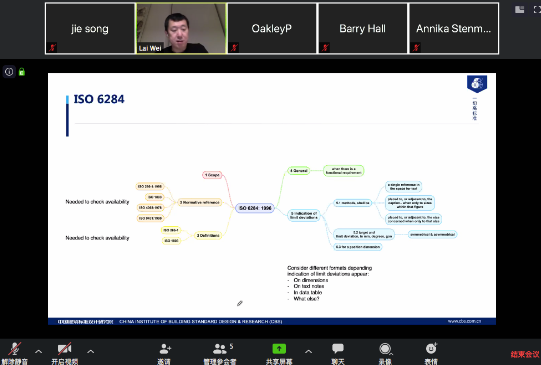Select Barry Hall's participant tile

click(x=362, y=28)
